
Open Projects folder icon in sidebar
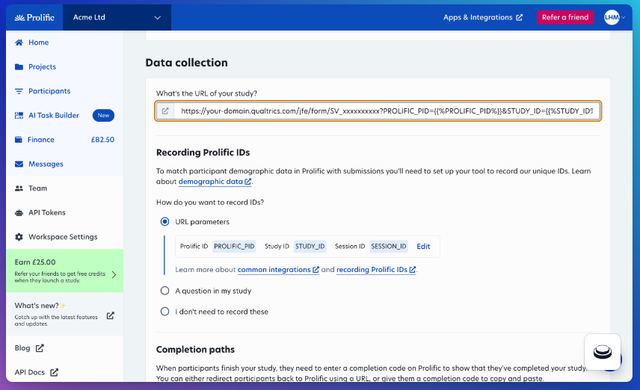pos(19,67)
